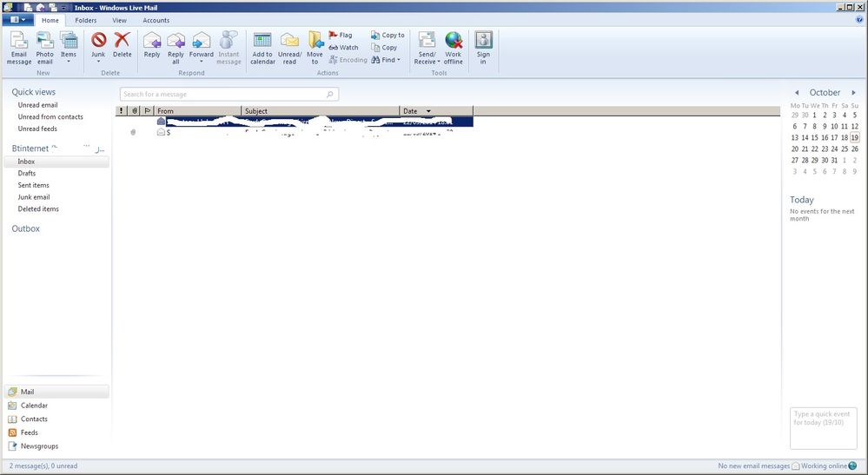868x475 pixels.
Task: Open the Find dropdown
Action: click(386, 60)
